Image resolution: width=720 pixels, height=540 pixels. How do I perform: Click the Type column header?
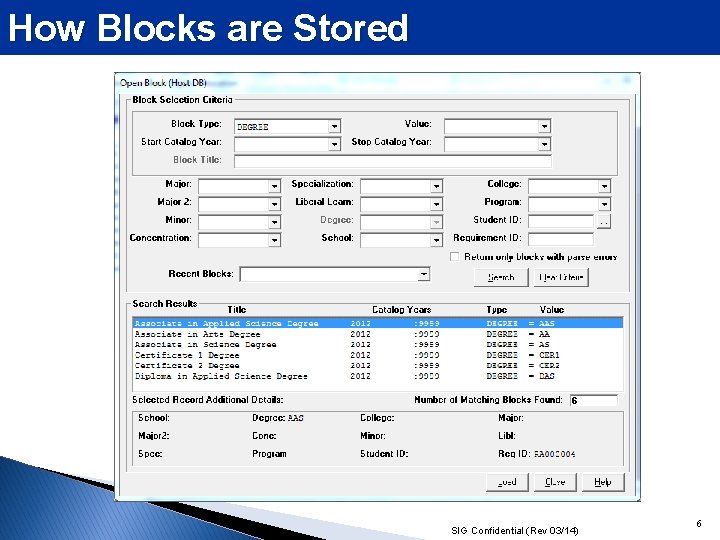(x=497, y=310)
